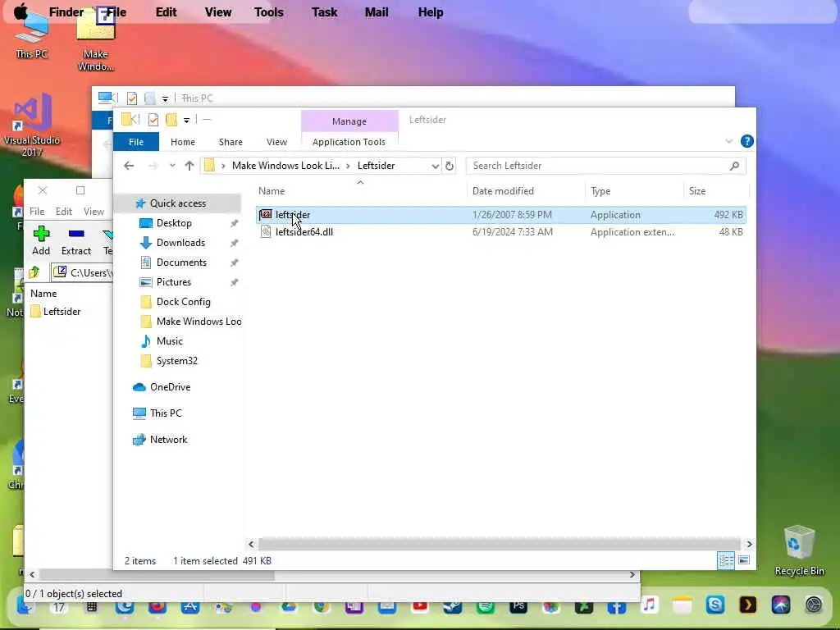The width and height of the screenshot is (840, 630).
Task: Click the Properties icon in the This PC window
Action: click(132, 98)
